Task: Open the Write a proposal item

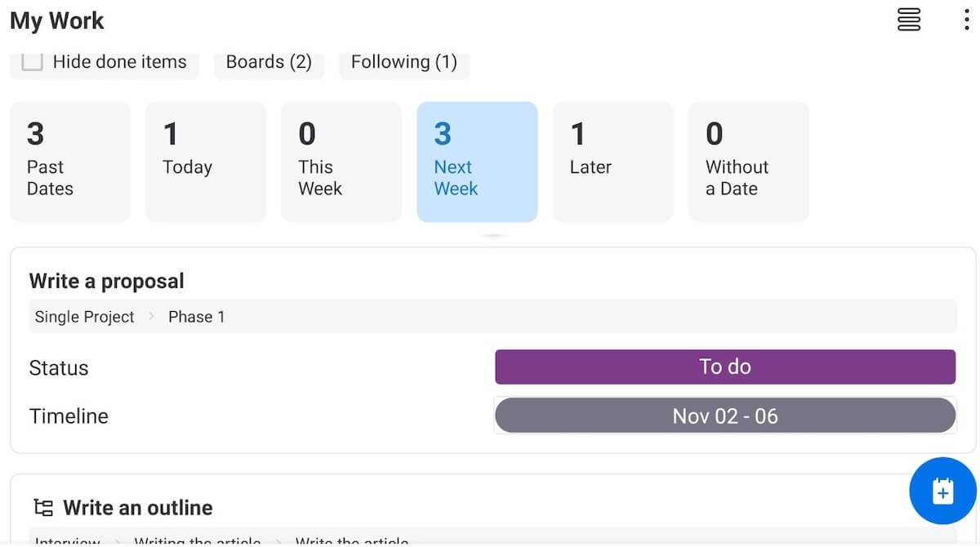Action: tap(107, 282)
